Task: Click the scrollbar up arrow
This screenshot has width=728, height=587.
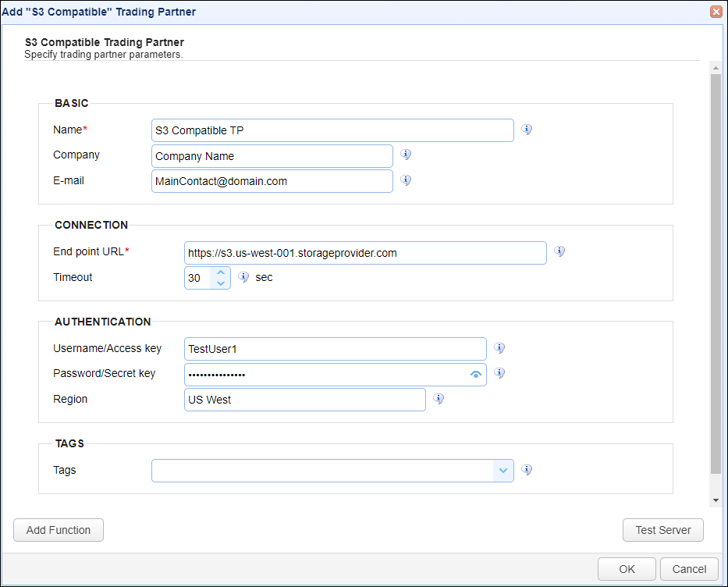Action: (716, 68)
